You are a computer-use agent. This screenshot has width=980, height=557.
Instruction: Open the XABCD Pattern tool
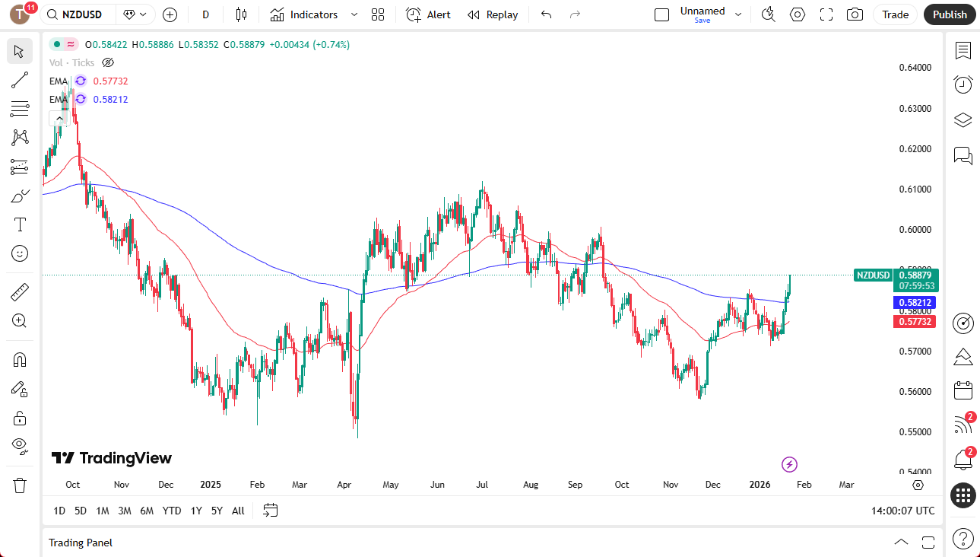point(19,138)
